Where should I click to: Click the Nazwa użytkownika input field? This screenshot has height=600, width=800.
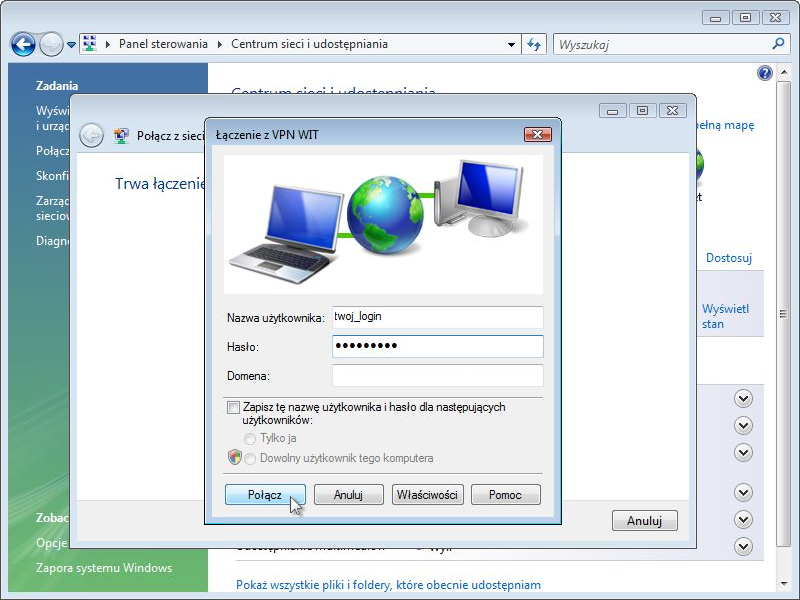point(437,317)
